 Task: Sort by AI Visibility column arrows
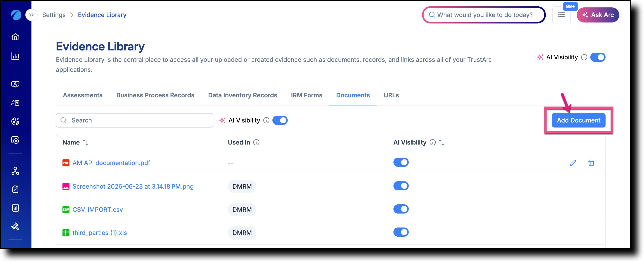(441, 142)
